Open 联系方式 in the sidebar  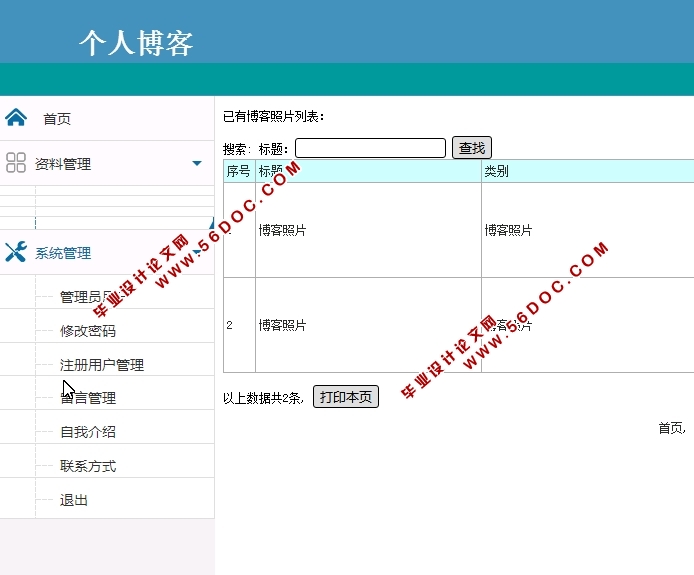click(88, 466)
